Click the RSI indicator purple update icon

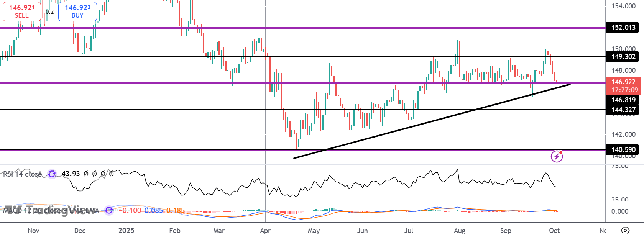click(x=52, y=174)
